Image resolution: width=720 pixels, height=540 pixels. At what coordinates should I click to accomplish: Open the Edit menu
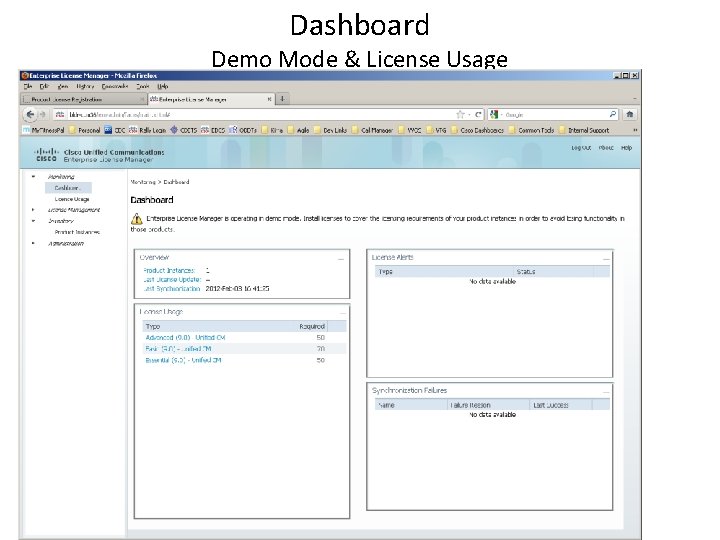coord(44,86)
